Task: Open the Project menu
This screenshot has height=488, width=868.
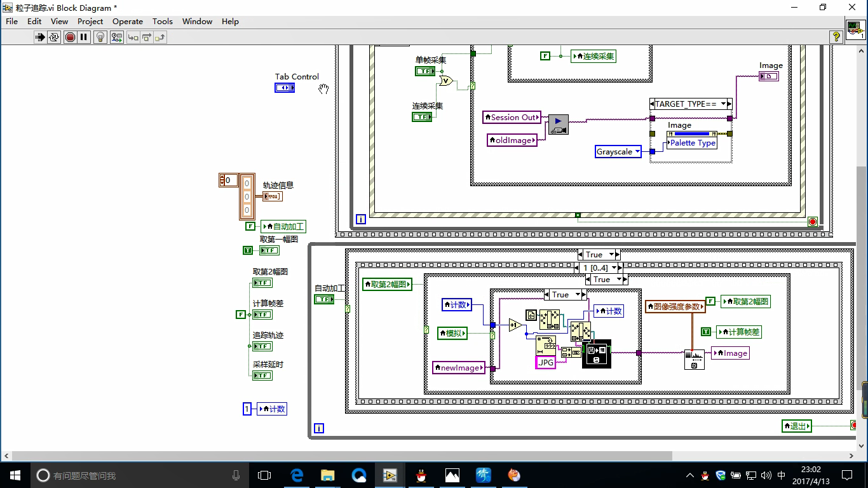Action: click(x=90, y=21)
